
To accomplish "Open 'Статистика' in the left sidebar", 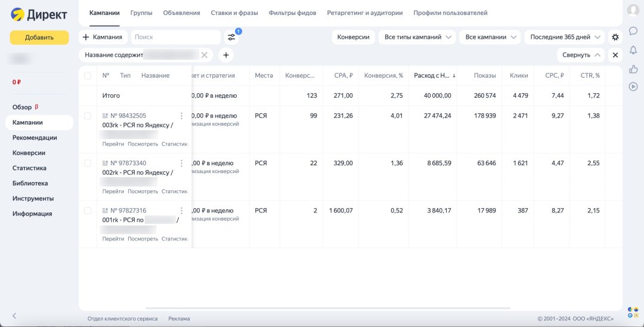I will tap(29, 168).
